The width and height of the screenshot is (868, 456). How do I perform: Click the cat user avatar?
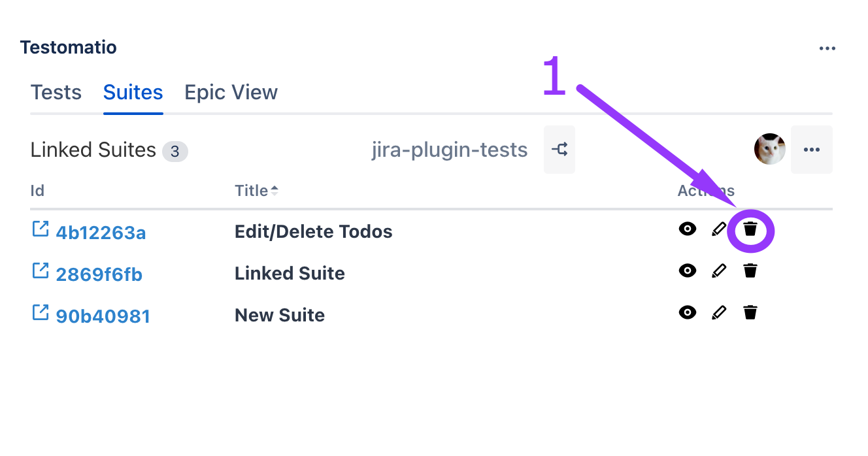pos(769,150)
